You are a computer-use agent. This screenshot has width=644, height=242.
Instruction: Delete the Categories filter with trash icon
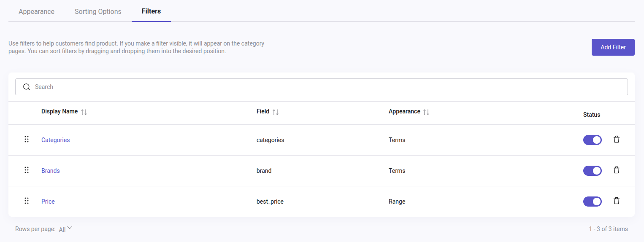point(617,140)
